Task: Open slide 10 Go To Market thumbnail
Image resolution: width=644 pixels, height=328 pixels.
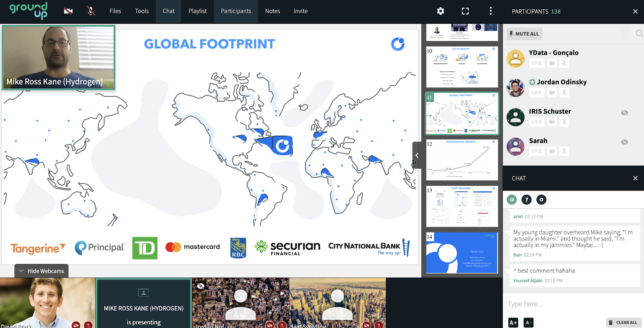Action: [x=462, y=67]
